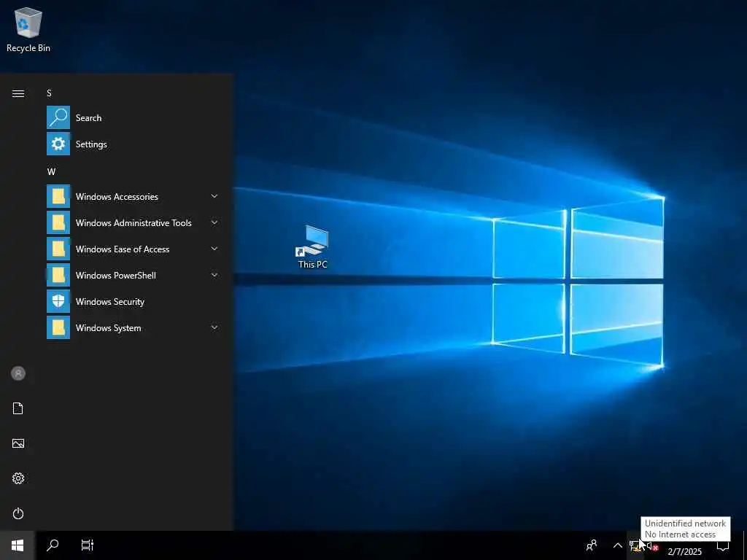Screen dimensions: 747x560
Task: Show hidden tray icons arrow
Action: (x=617, y=545)
